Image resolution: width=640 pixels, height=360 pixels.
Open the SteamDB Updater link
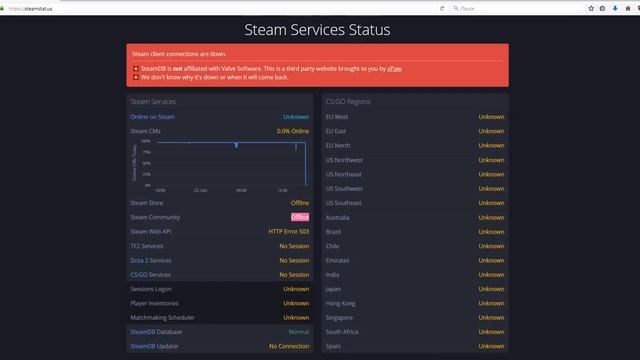pyautogui.click(x=154, y=346)
